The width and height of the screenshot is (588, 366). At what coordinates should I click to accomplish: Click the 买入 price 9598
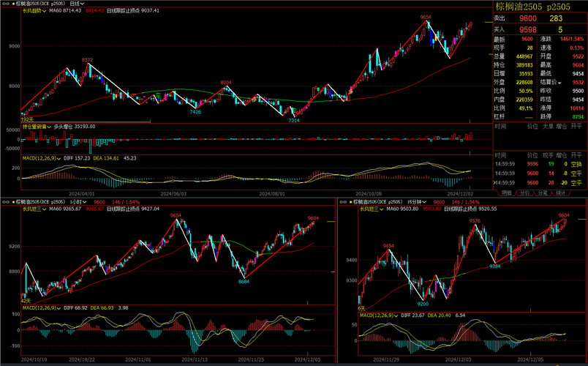pos(528,29)
